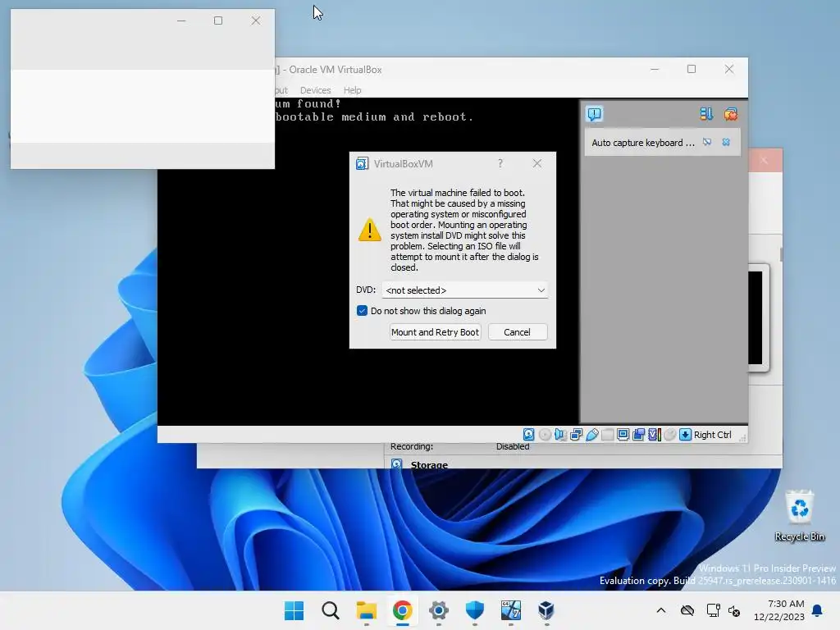Viewport: 840px width, 630px height.
Task: Click the USB devices status icon
Action: click(x=592, y=435)
